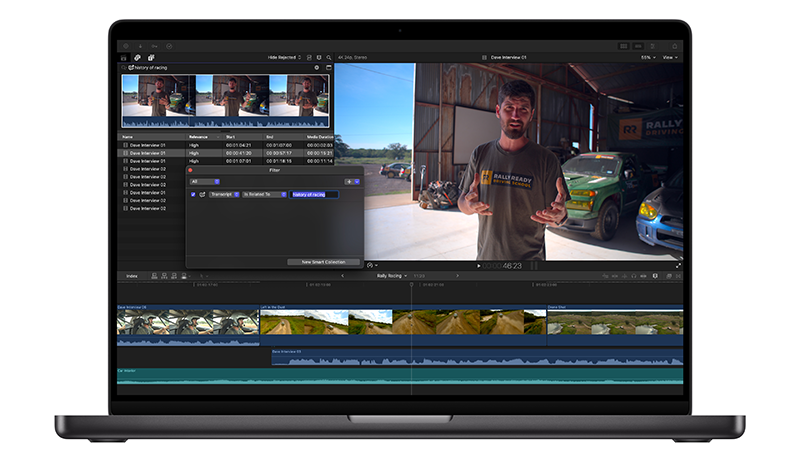Screen dimensions: 800x462
Task: Click the history of racing filter text field
Action: [x=314, y=194]
